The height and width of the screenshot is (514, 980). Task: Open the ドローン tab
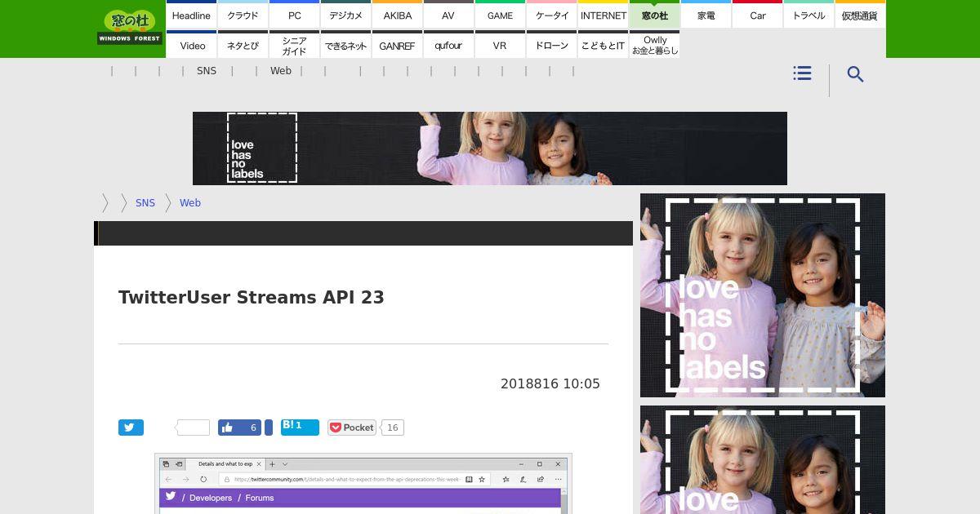551,45
